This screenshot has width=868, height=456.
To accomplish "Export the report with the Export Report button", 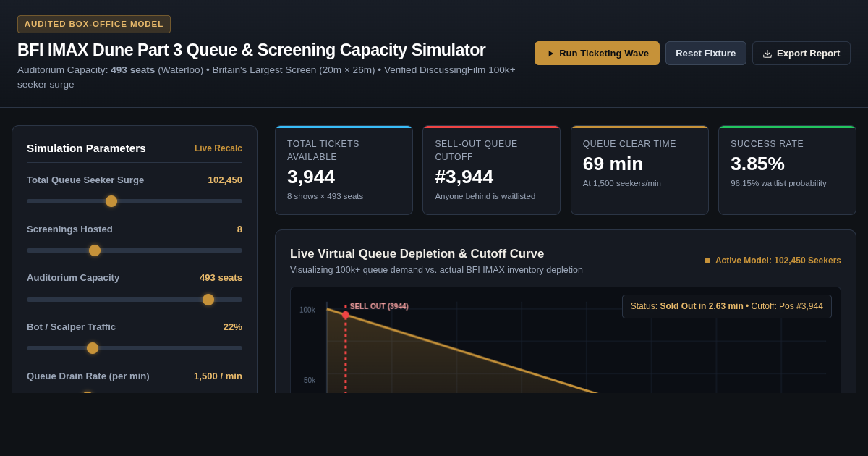I will [801, 53].
